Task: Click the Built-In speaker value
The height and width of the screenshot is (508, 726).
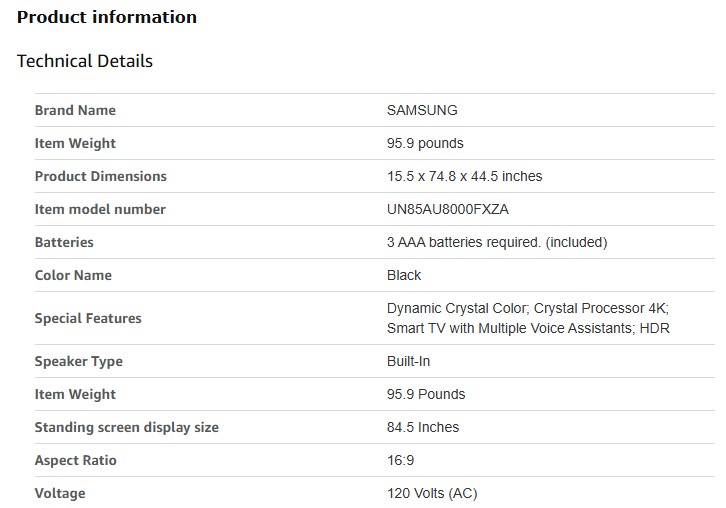Action: [409, 361]
